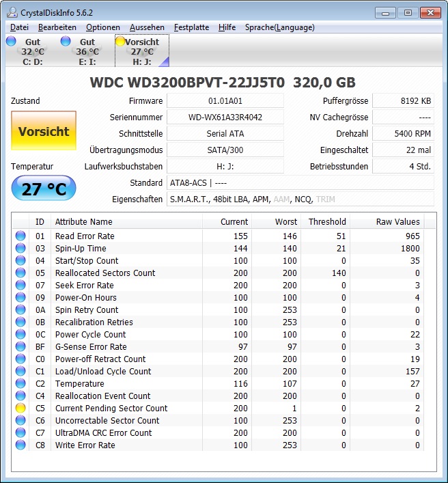Click status icon for Read Error Rate

20,236
